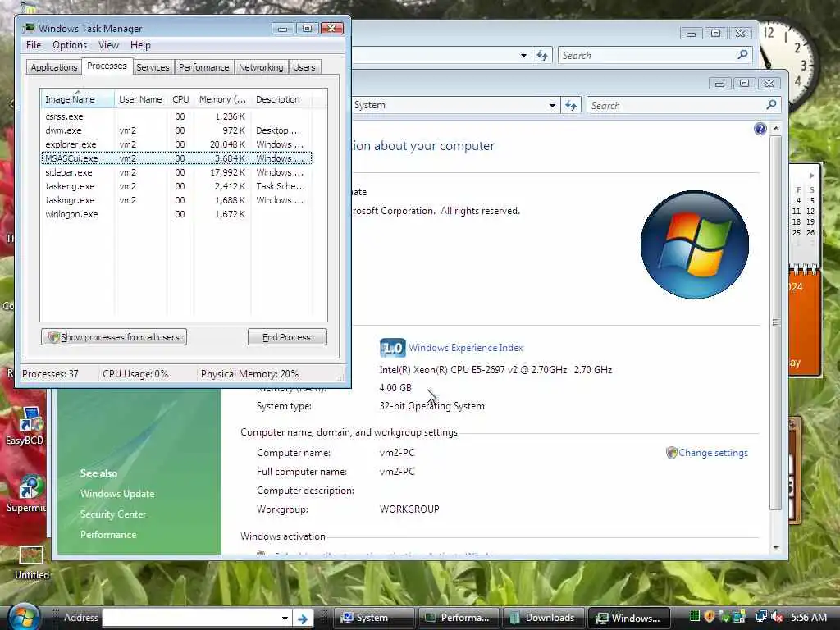Screen dimensions: 840x630
Task: Click the End Process button
Action: (287, 337)
